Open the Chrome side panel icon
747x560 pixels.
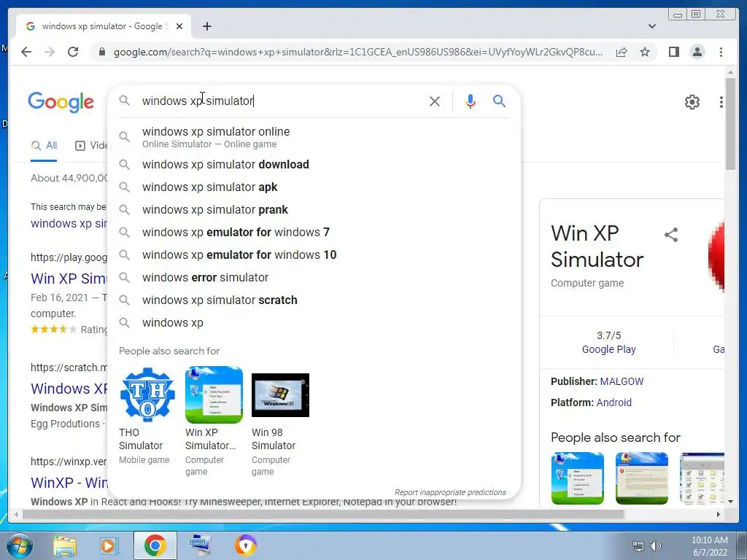673,52
